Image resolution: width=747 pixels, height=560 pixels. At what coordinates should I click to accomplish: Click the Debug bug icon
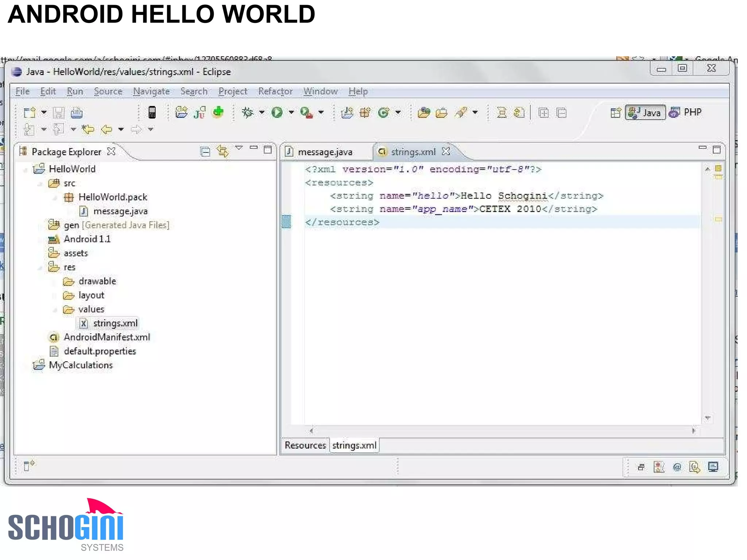tap(248, 112)
